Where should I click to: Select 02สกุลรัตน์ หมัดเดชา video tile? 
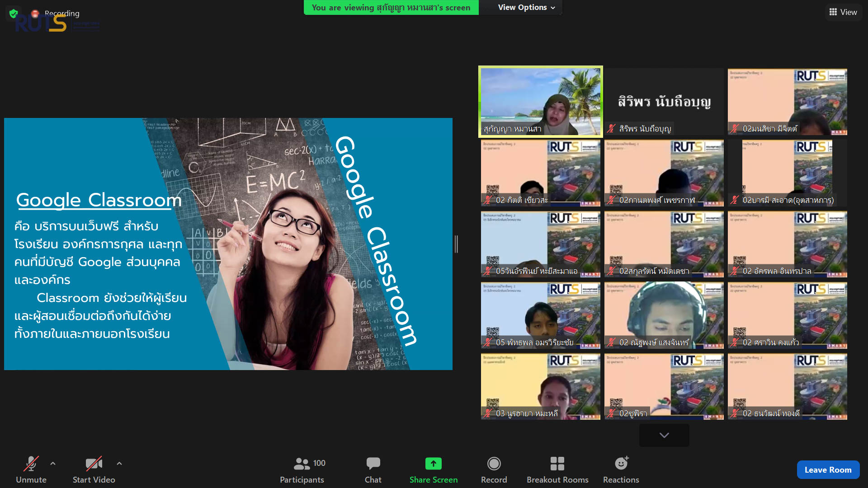pyautogui.click(x=664, y=244)
